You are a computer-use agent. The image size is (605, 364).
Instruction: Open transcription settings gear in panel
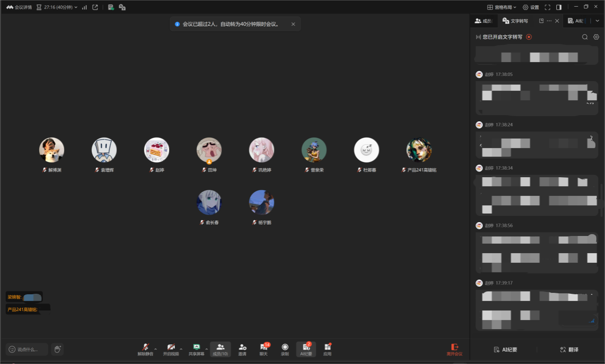click(x=596, y=37)
